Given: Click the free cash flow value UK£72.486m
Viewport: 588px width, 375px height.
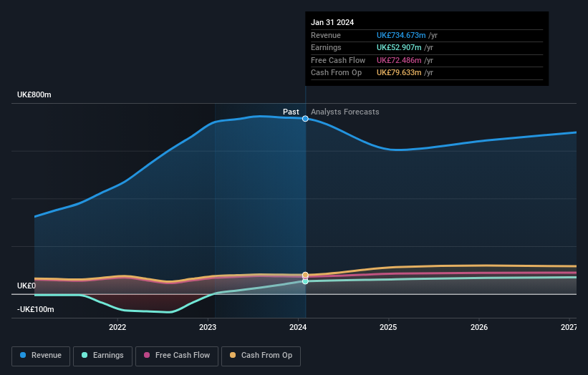Looking at the screenshot, I should click(399, 60).
